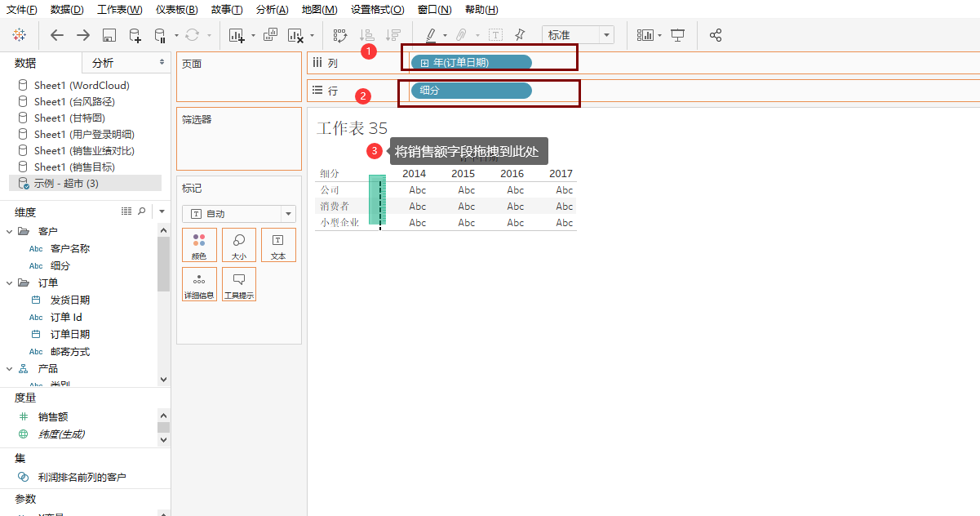Switch to the 数据 pane tab
This screenshot has width=980, height=516.
(25, 63)
